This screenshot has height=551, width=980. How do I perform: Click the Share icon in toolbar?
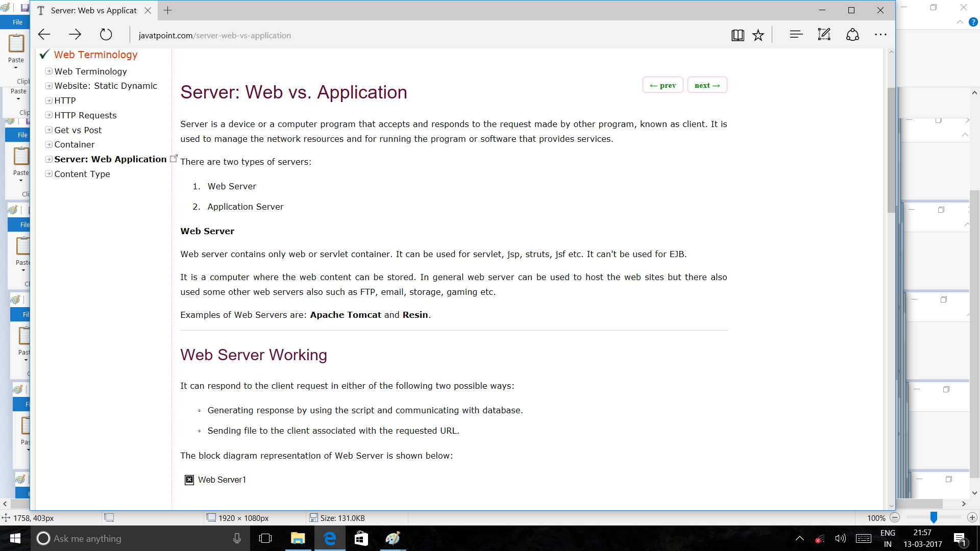tap(852, 35)
